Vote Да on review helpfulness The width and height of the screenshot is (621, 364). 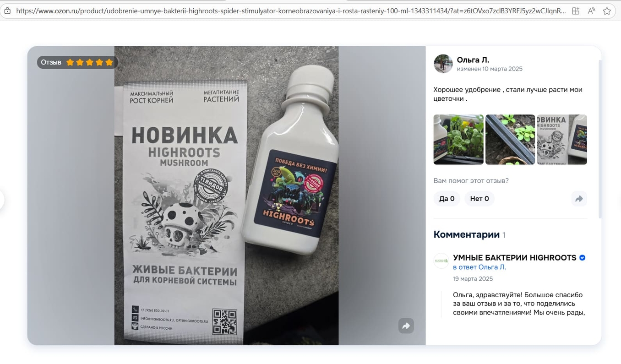[x=447, y=199]
